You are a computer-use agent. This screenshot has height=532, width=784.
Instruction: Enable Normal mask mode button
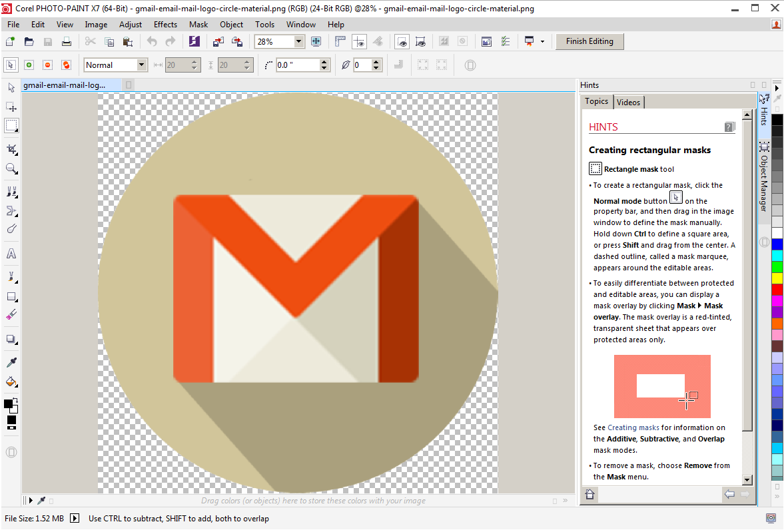tap(11, 65)
